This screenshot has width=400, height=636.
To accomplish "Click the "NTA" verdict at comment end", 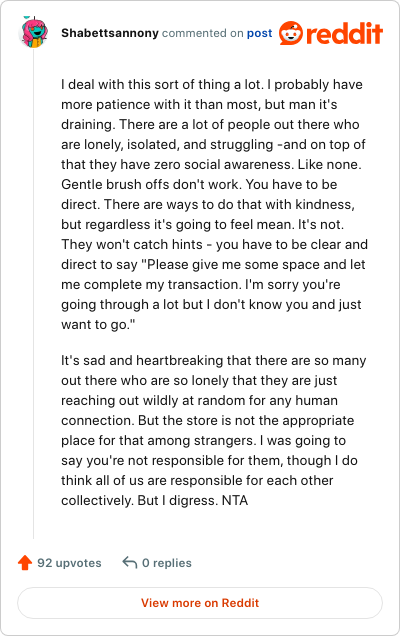I will (235, 500).
